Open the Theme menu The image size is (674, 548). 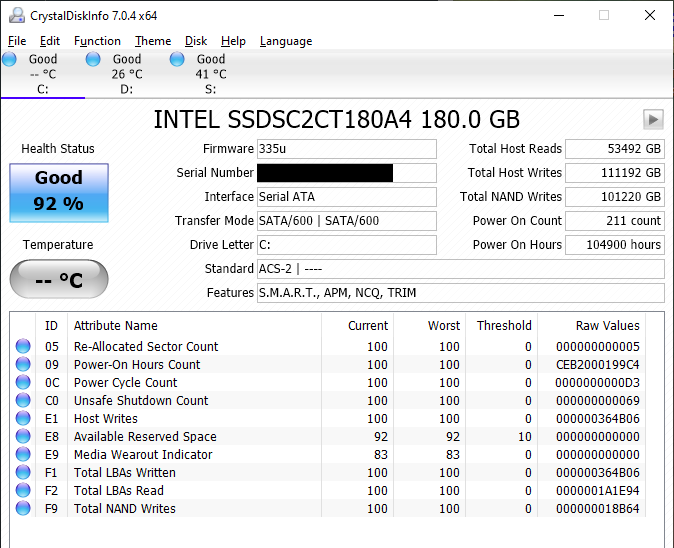[x=153, y=41]
